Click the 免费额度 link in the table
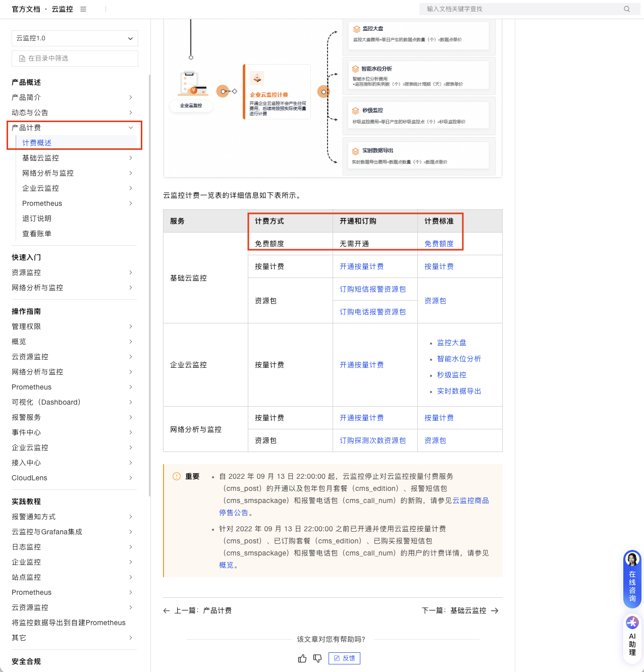The height and width of the screenshot is (672, 644). (x=439, y=243)
